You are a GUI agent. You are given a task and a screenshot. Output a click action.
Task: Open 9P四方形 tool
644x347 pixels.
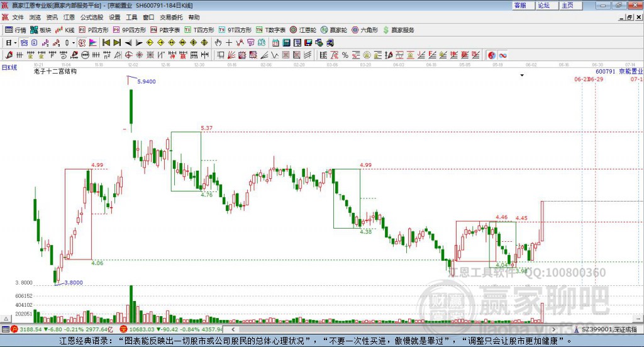click(x=130, y=30)
